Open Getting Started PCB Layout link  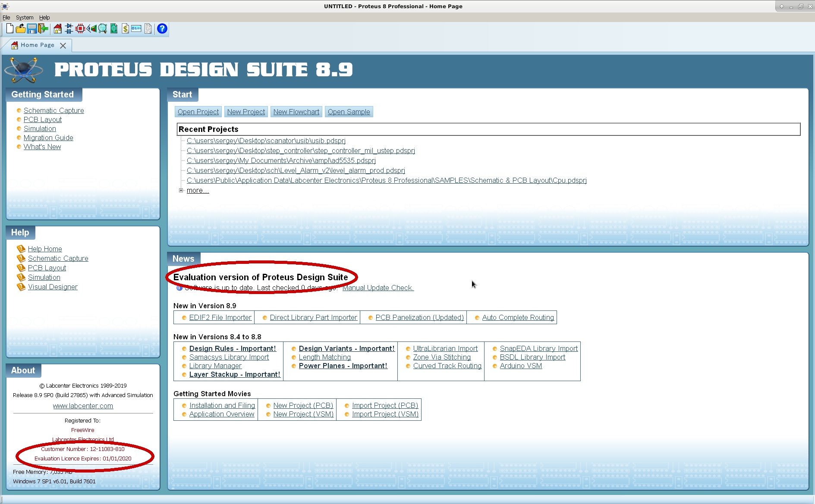pyautogui.click(x=43, y=119)
